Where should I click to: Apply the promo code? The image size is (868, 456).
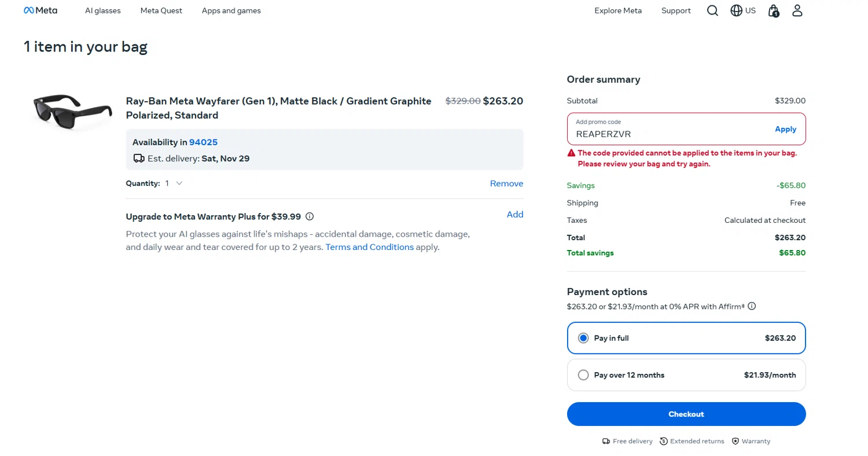pyautogui.click(x=786, y=129)
